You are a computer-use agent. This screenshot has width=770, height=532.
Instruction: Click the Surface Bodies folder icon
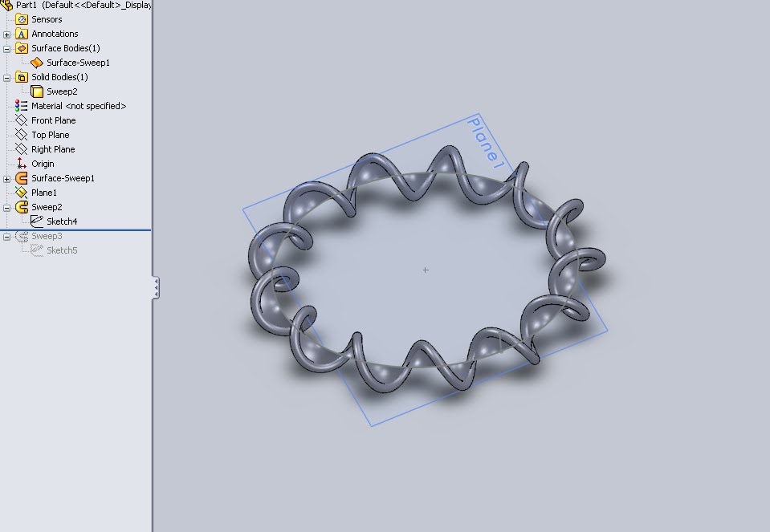pyautogui.click(x=22, y=48)
